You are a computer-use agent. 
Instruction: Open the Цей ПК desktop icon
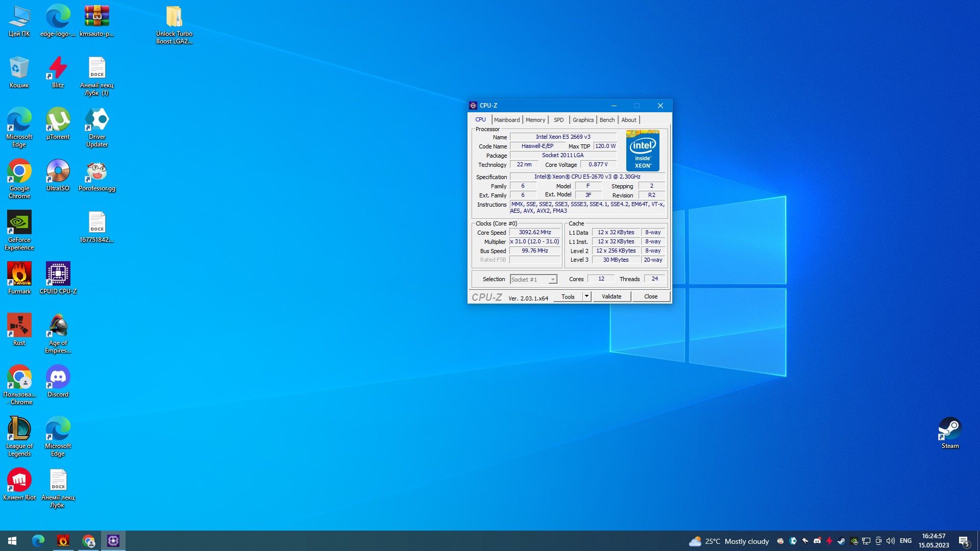(x=19, y=21)
